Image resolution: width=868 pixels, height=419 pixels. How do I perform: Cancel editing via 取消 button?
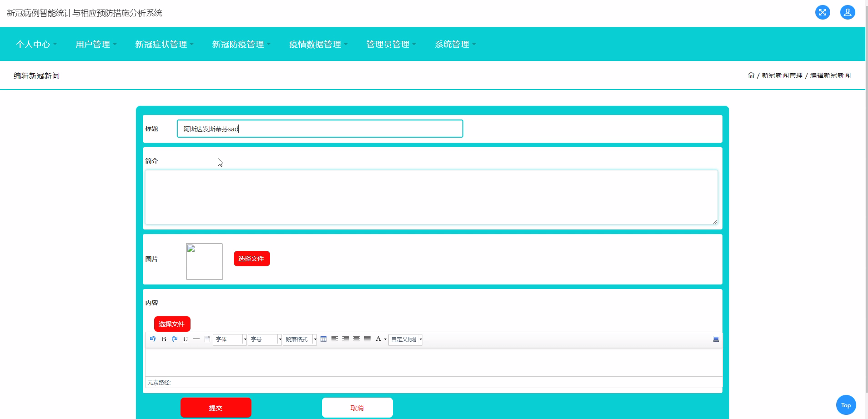tap(357, 407)
